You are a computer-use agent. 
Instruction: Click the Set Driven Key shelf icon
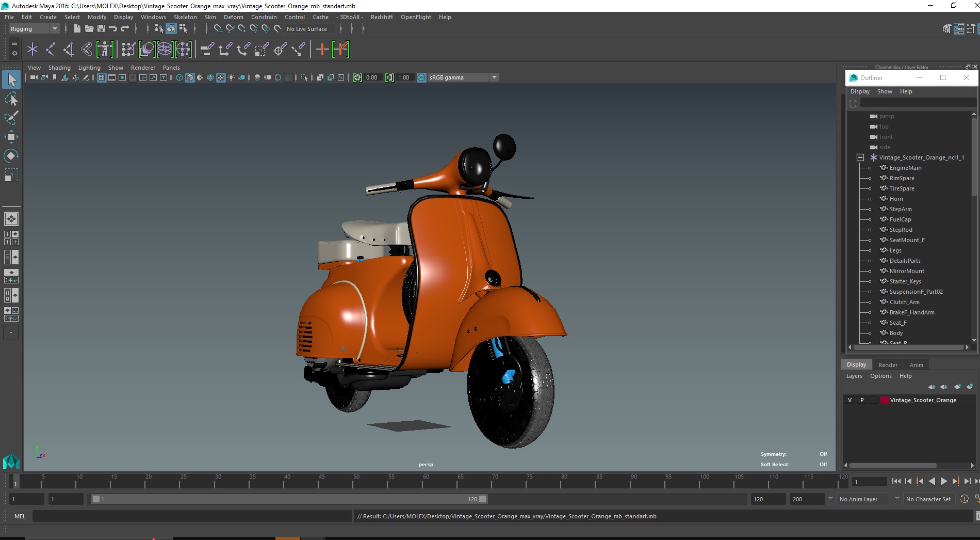point(341,50)
